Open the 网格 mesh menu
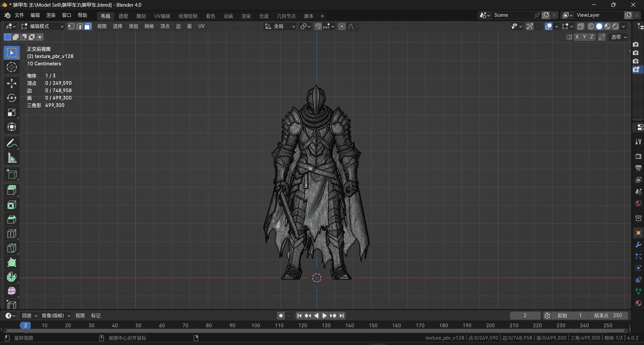Image resolution: width=644 pixels, height=345 pixels. 149,26
